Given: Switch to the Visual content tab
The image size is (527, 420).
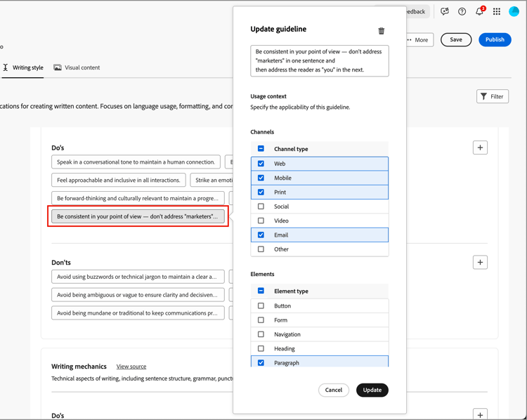Looking at the screenshot, I should 77,67.
